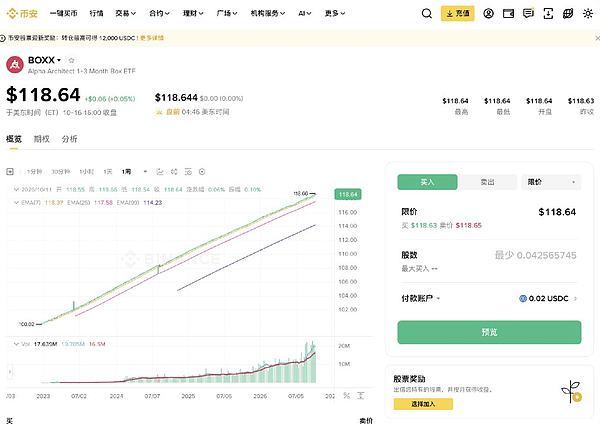Open the BOXX symbol selector dropdown

pos(59,60)
